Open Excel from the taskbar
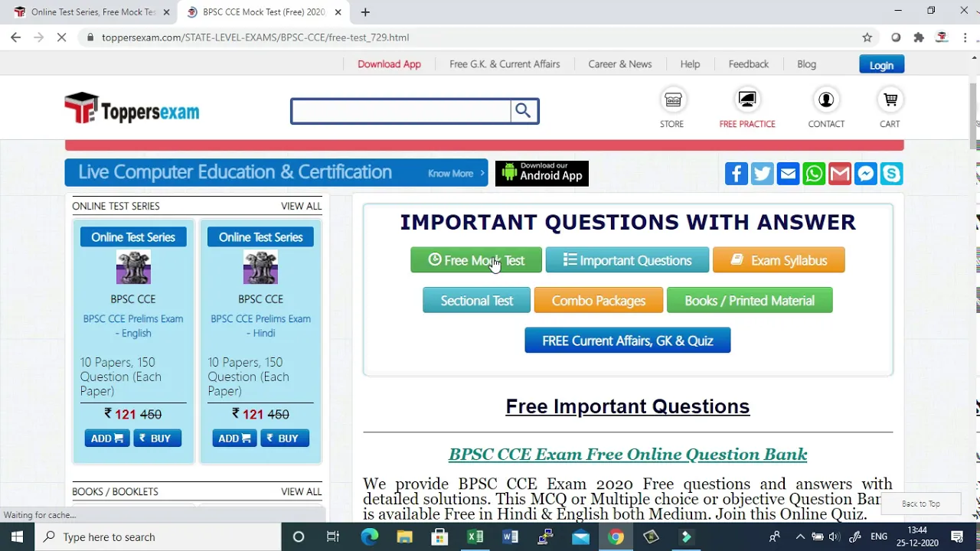 (x=475, y=537)
